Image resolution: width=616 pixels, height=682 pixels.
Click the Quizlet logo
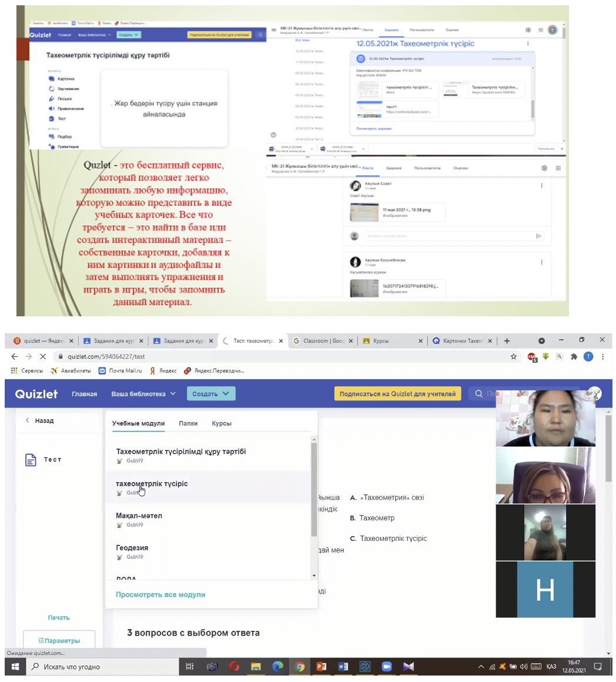36,394
